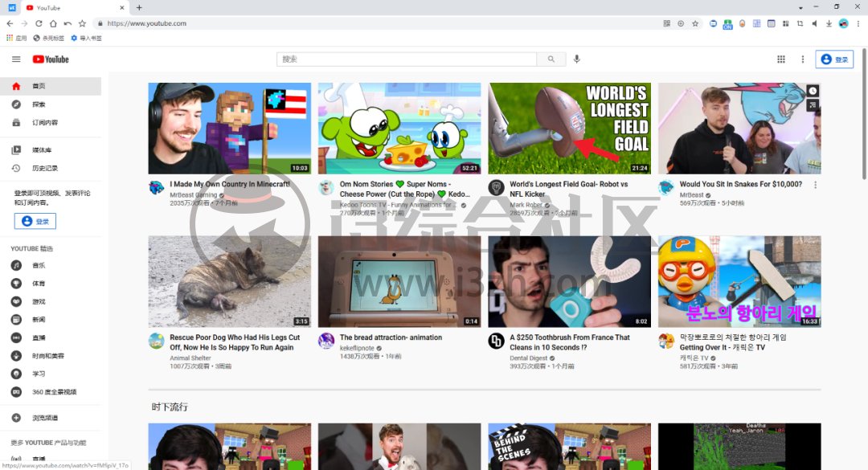Click the YouTube logo
The image size is (868, 470).
pyautogui.click(x=51, y=59)
